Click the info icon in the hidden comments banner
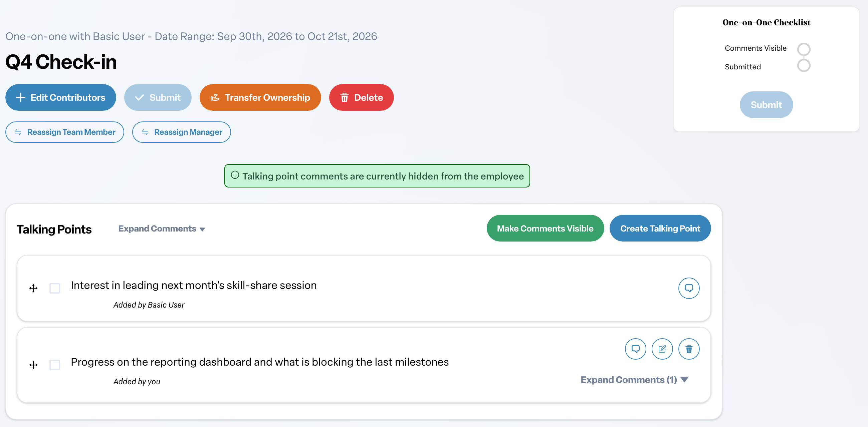The width and height of the screenshot is (868, 427). coord(235,175)
